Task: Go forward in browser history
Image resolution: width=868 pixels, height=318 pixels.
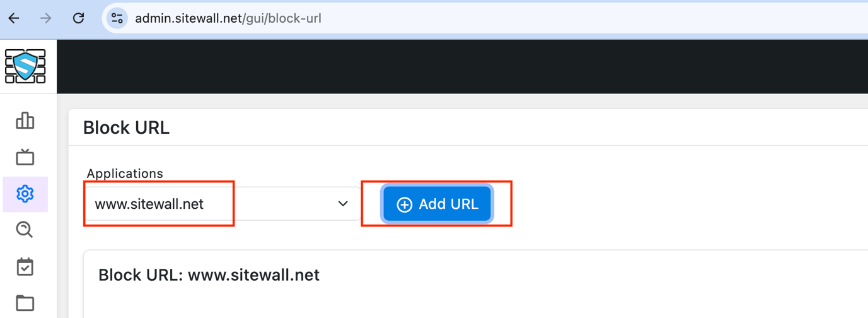Action: (46, 18)
